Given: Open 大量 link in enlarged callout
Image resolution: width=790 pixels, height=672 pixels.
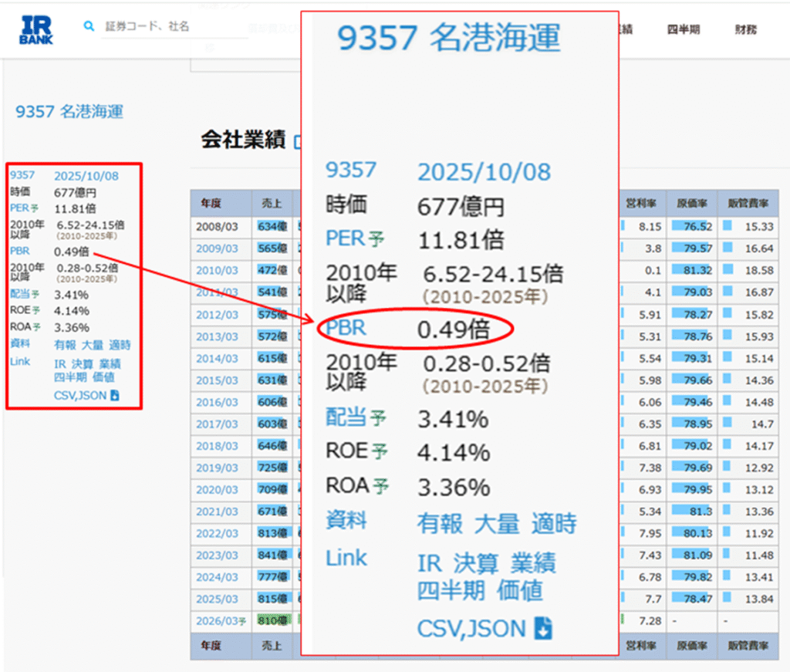Looking at the screenshot, I should pos(497,524).
